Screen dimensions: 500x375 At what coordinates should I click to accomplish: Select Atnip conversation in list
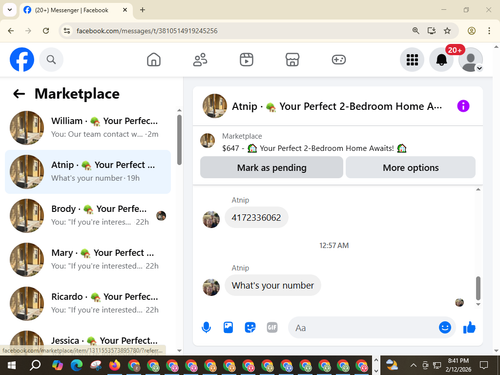click(88, 172)
